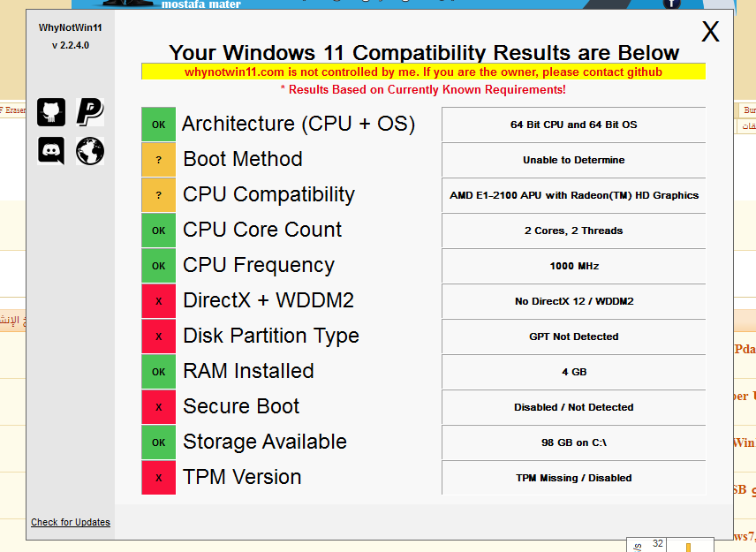Click the '64 Bit CPU and 64 Bit OS' result
This screenshot has height=552, width=756.
574,125
